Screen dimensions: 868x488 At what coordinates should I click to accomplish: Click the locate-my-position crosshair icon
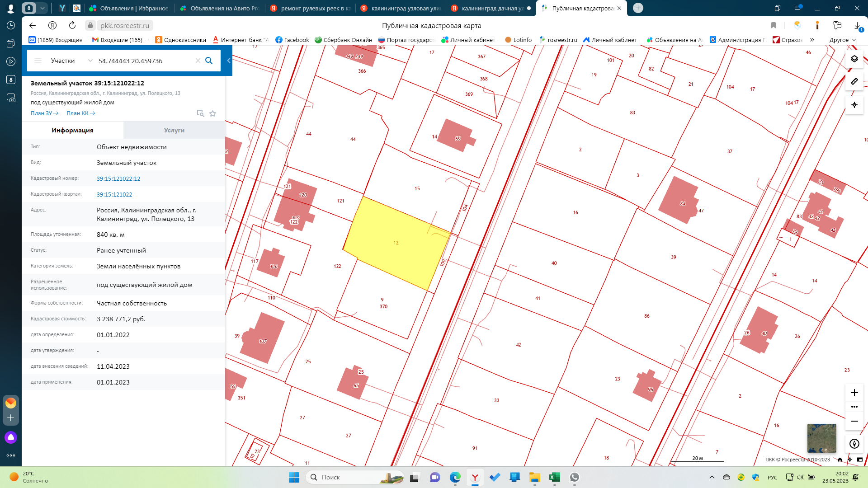854,105
